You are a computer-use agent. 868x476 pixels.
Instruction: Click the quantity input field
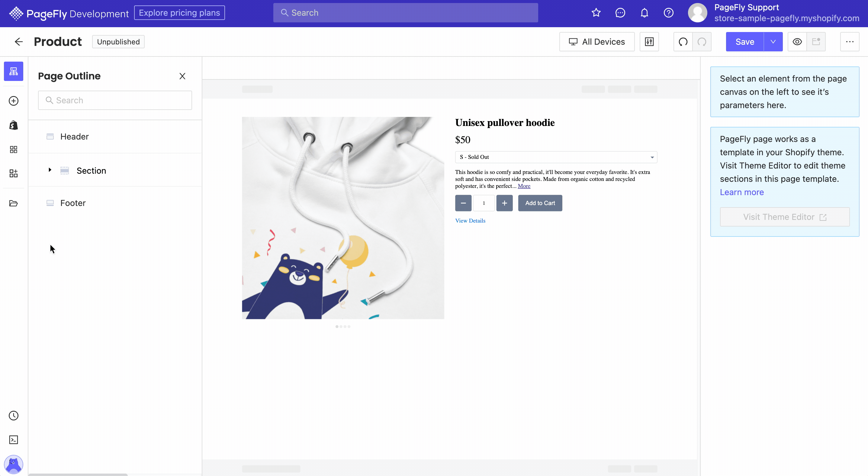point(484,203)
